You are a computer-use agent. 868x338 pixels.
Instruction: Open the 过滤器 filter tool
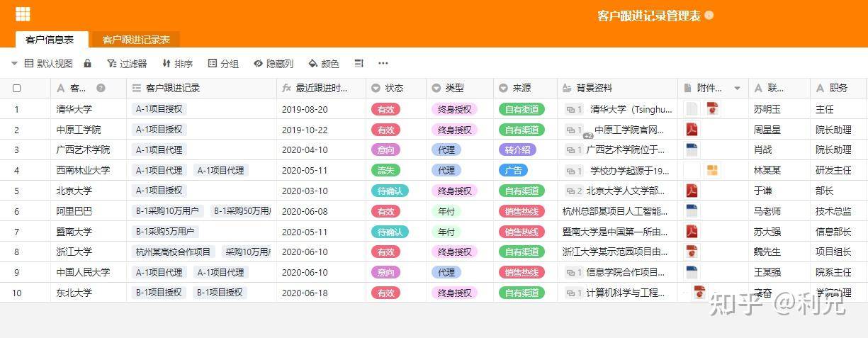[x=127, y=64]
